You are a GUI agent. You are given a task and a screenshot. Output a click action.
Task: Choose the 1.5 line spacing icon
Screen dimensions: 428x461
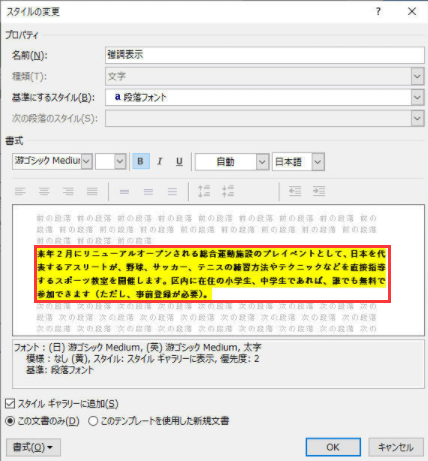coord(148,191)
